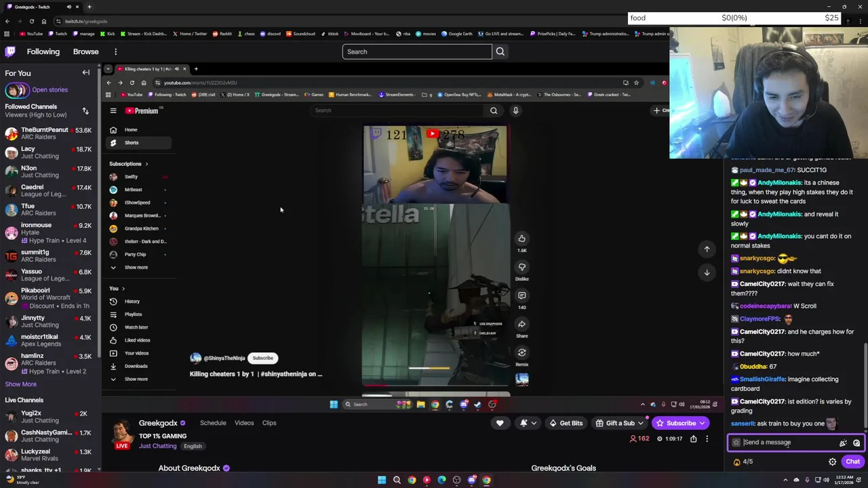Click the short's video progress bar

[x=435, y=385]
